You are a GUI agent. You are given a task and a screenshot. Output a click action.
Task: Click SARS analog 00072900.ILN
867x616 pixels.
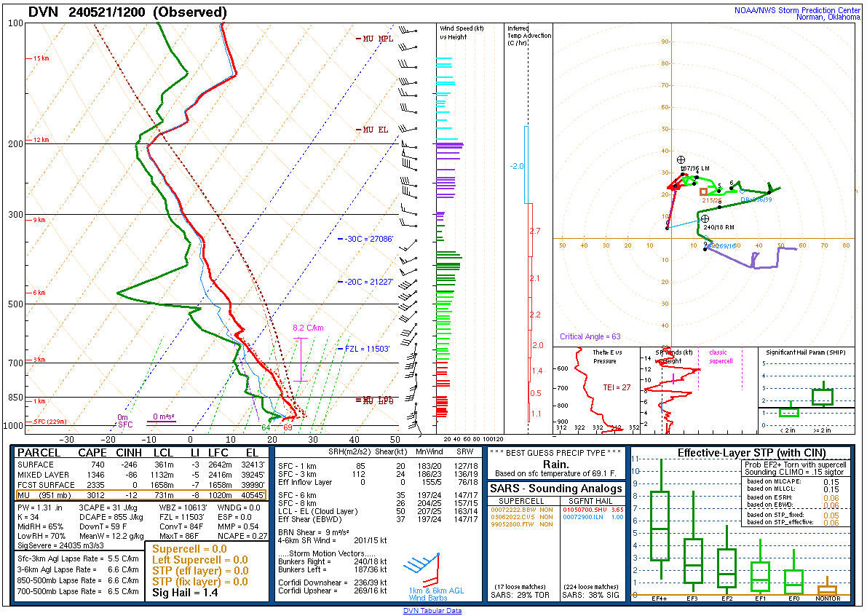[x=586, y=517]
